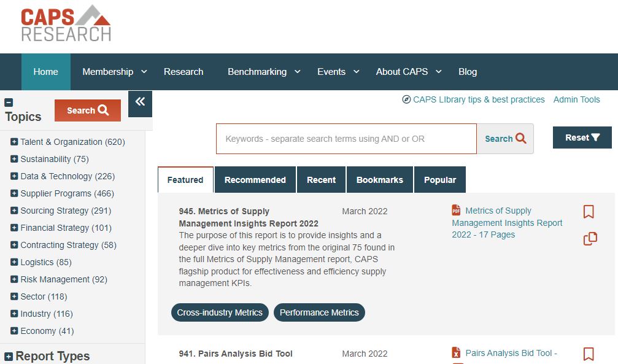The image size is (618, 364).
Task: Select the Cross-industry Metrics pill
Action: 219,312
